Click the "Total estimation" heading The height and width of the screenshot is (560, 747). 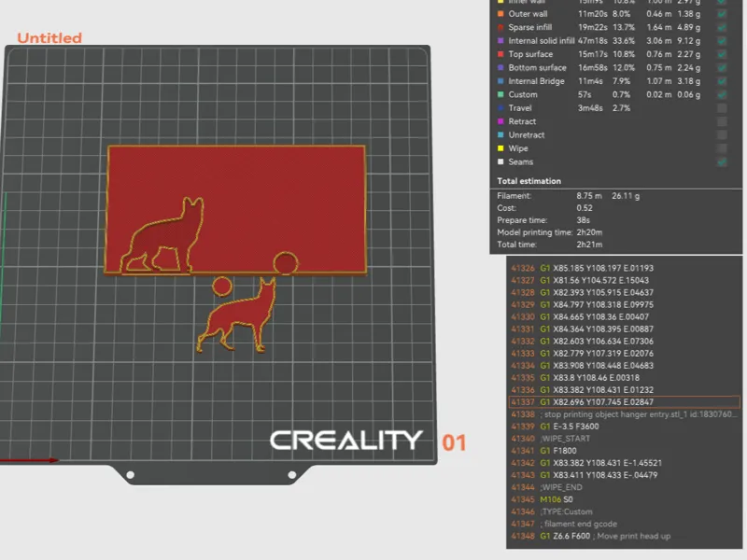coord(529,181)
